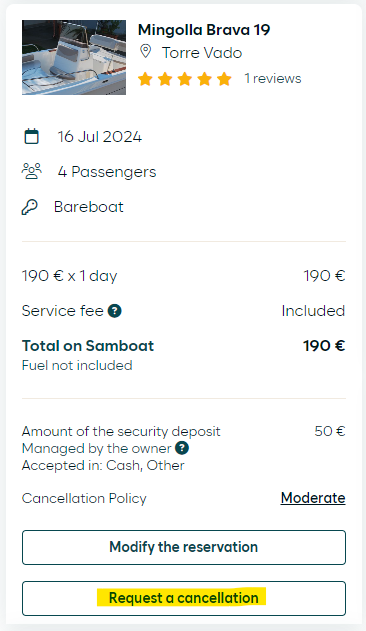Click the Mingolla Brava 19 boat photo
This screenshot has height=631, width=366.
coord(74,58)
